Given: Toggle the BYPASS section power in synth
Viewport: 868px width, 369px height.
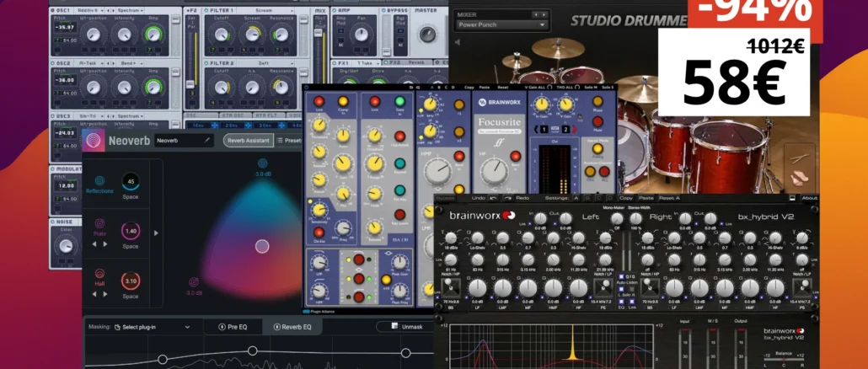Looking at the screenshot, I should click(383, 10).
